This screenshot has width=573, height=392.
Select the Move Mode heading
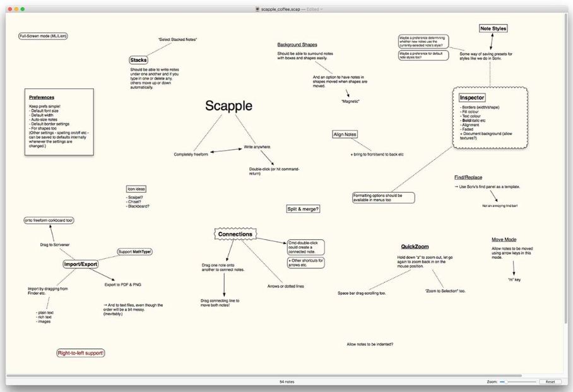coord(504,239)
